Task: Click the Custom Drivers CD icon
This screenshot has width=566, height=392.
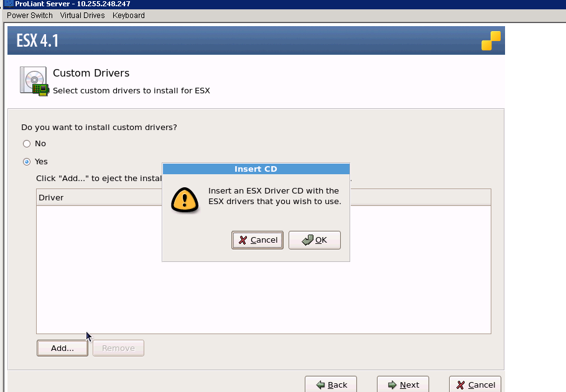Action: (34, 82)
